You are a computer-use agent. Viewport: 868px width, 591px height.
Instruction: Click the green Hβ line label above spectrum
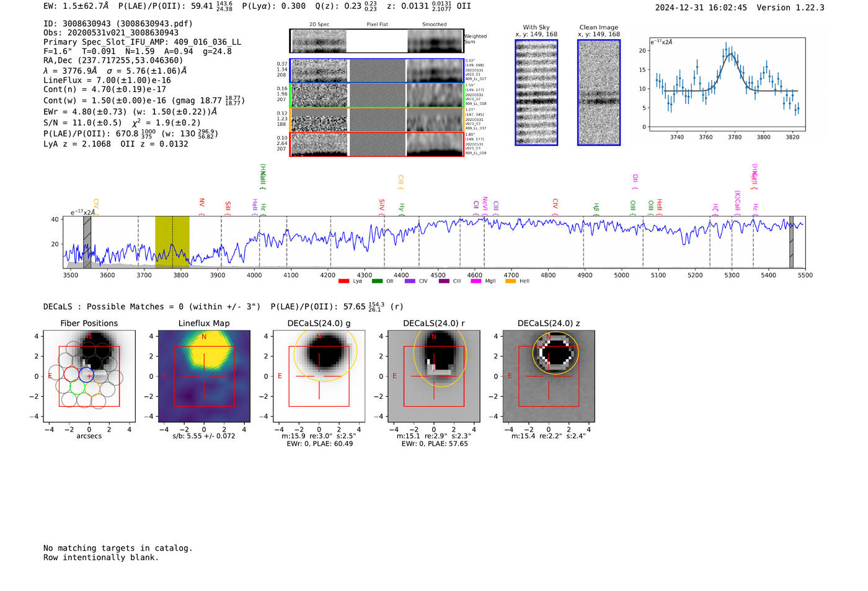596,207
